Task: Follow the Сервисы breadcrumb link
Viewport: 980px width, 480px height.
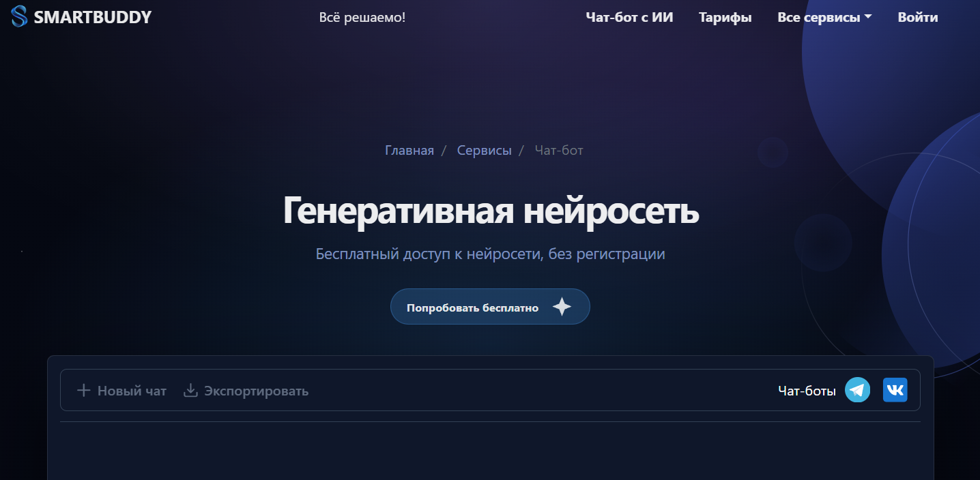Action: point(484,150)
